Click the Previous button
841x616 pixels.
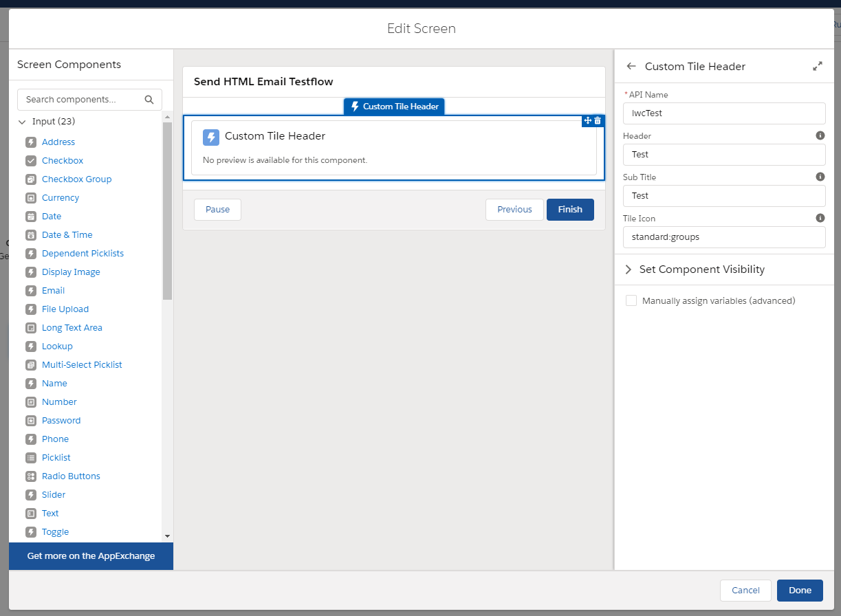coord(514,210)
